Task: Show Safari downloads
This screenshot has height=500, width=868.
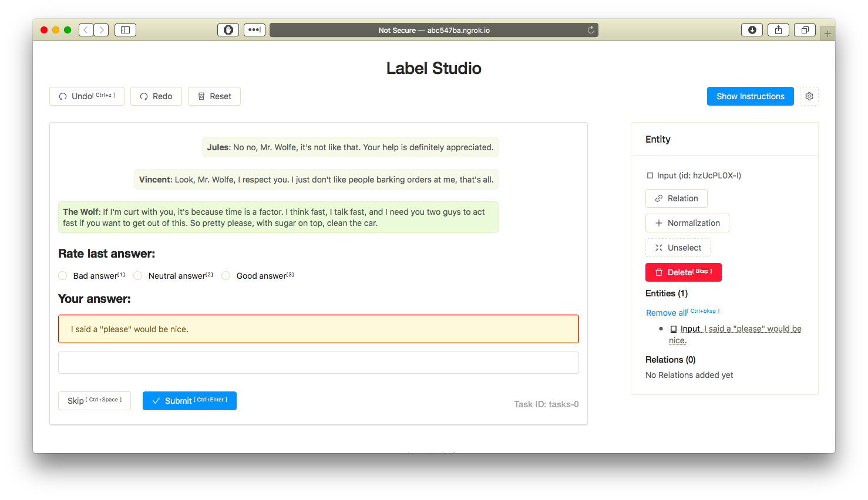Action: tap(752, 30)
